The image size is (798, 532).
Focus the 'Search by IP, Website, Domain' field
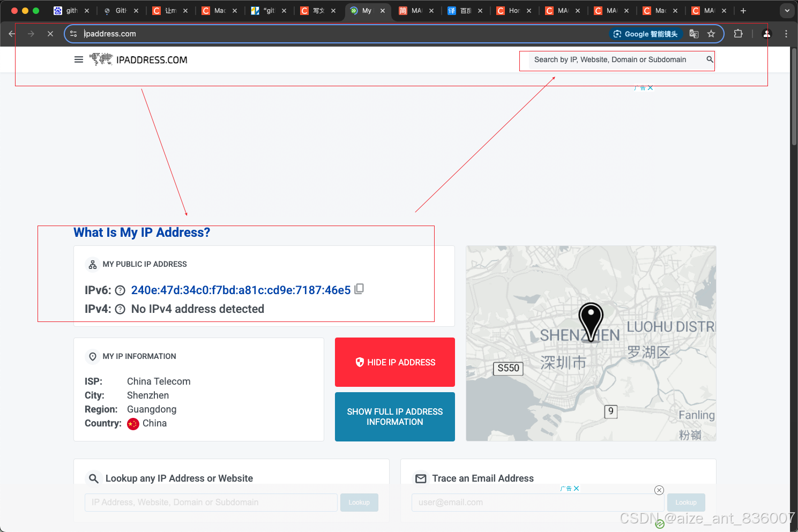coord(616,59)
